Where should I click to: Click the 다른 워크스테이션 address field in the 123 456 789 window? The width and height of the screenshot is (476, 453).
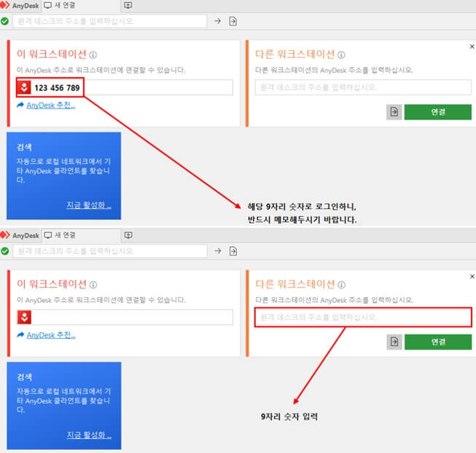tap(363, 87)
